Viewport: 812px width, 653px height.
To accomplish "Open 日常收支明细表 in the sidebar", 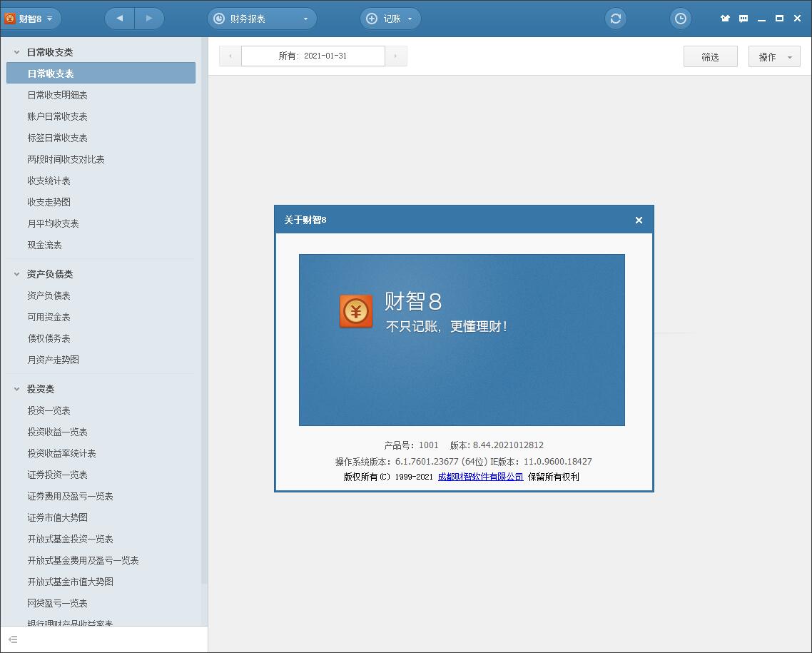I will (58, 95).
